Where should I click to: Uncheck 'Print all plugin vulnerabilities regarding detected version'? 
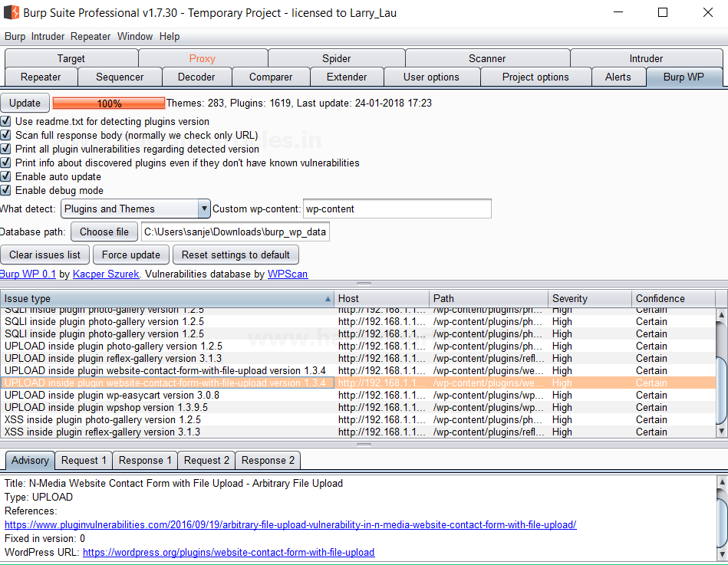tap(5, 149)
